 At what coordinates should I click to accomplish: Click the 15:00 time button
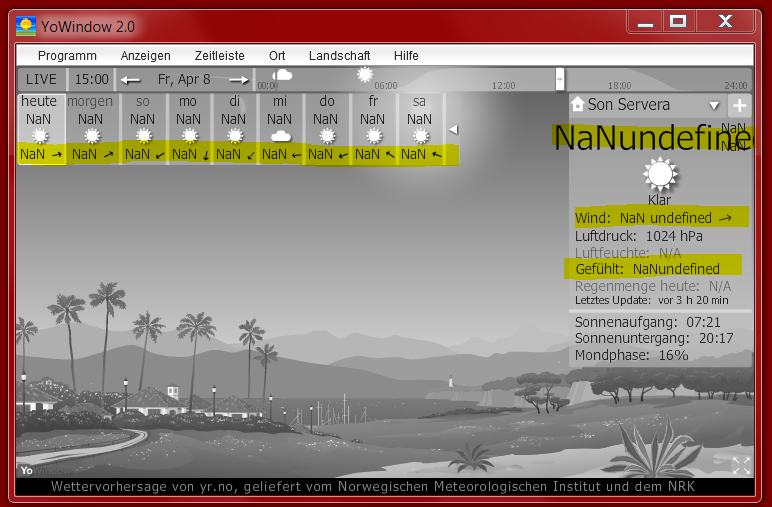[92, 79]
